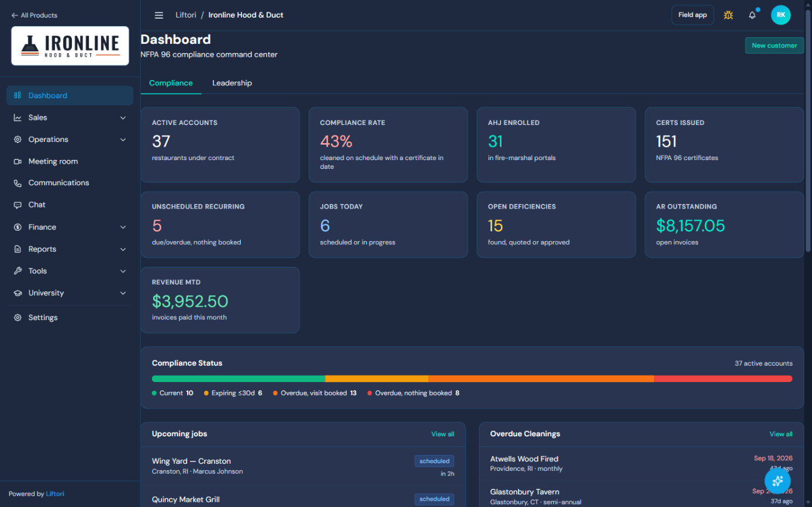The image size is (812, 507).
Task: Open Settings from sidebar
Action: click(70, 318)
